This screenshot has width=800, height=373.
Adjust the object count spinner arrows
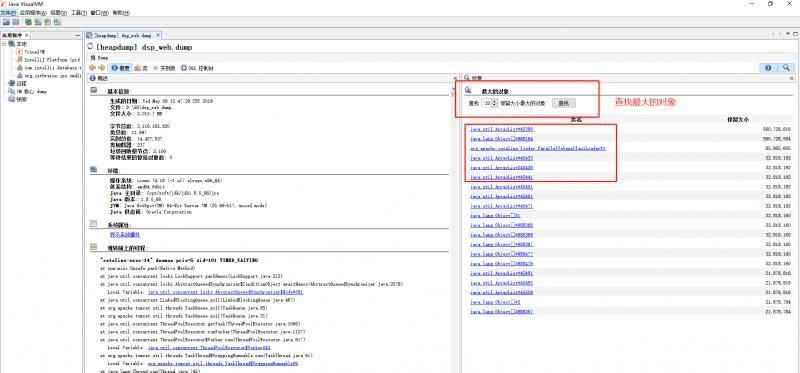[x=494, y=103]
